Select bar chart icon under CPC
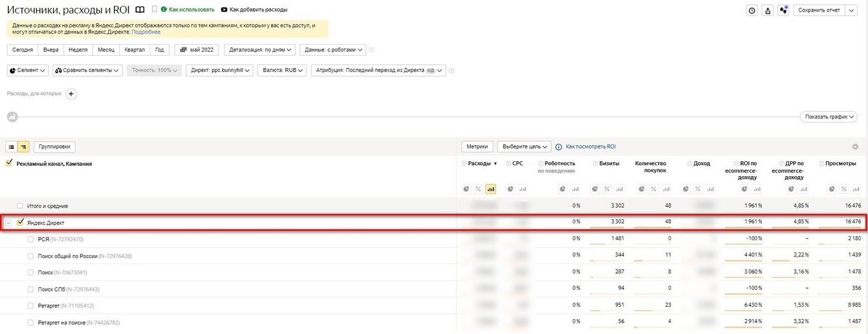The height and width of the screenshot is (334, 868). (x=523, y=189)
